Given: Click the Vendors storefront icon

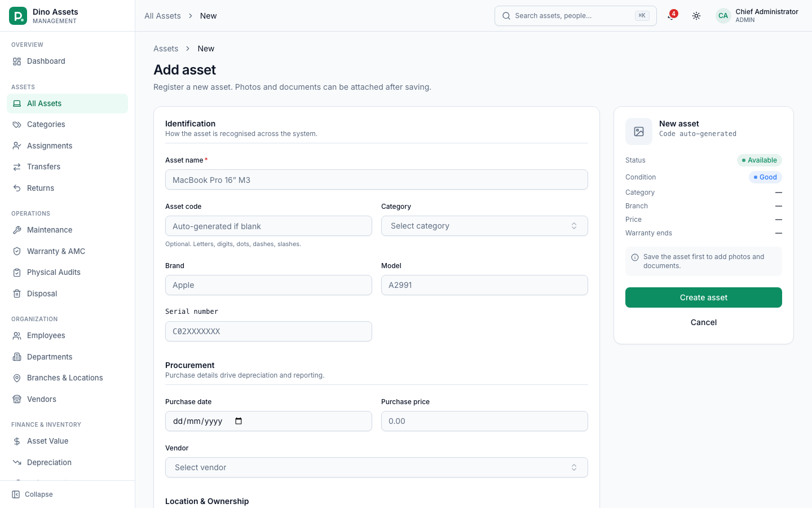Looking at the screenshot, I should [x=17, y=399].
